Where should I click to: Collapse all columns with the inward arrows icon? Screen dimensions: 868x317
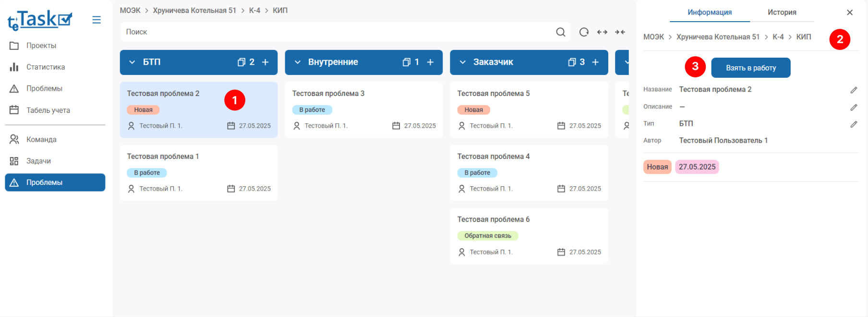pyautogui.click(x=620, y=32)
